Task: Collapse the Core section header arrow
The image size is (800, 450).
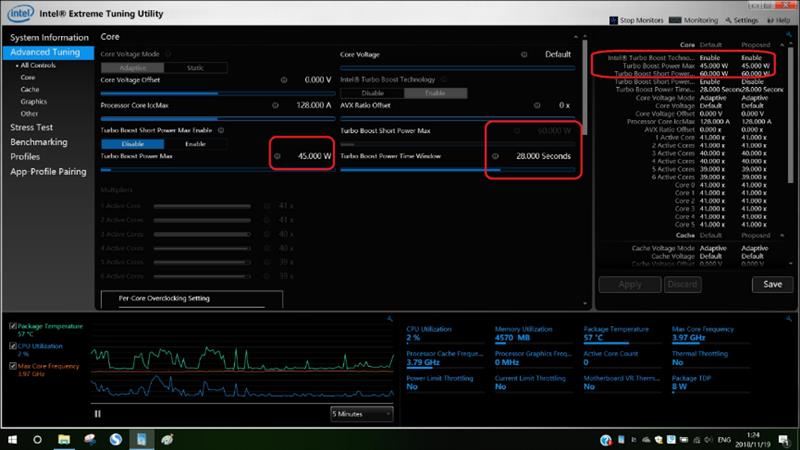Action: click(x=576, y=37)
